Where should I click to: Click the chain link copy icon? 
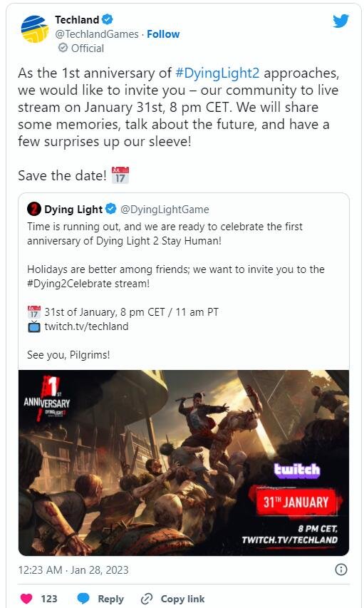[147, 599]
